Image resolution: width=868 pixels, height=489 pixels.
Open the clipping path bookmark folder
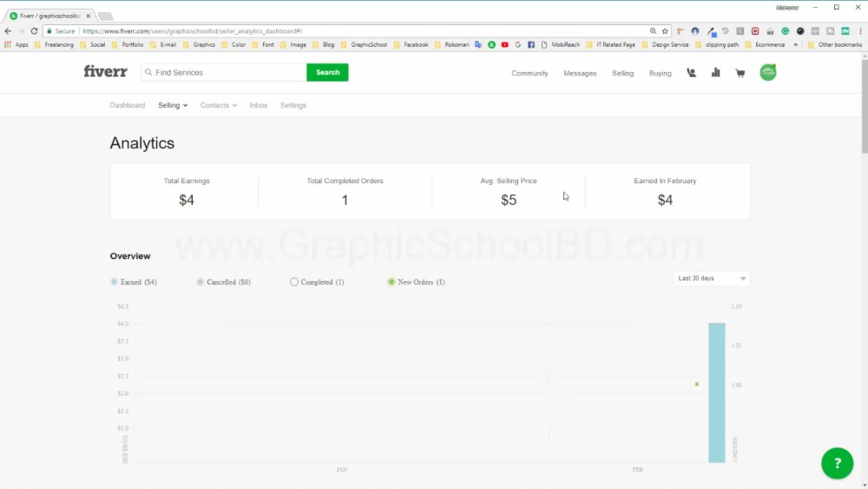click(x=718, y=44)
